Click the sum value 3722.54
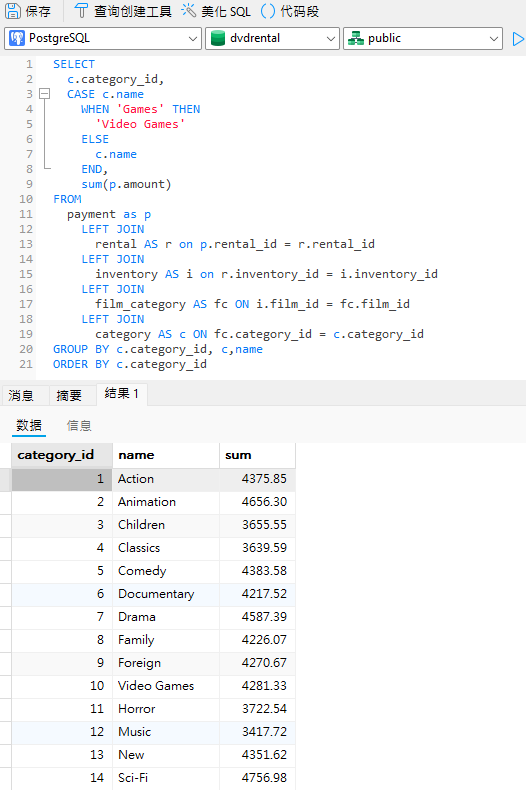This screenshot has height=790, width=526. point(257,709)
